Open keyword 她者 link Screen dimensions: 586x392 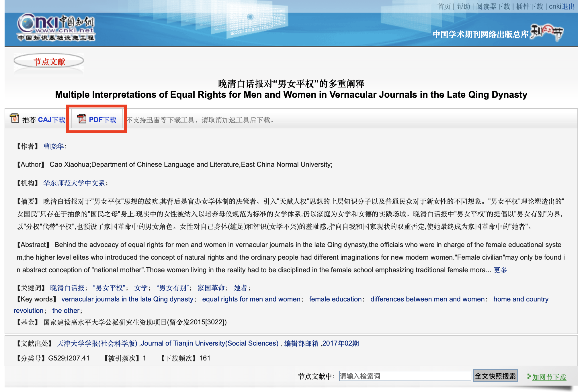[241, 288]
